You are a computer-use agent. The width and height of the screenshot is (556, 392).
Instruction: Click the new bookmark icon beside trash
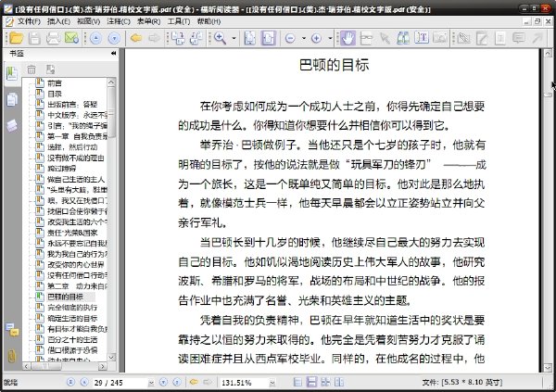tap(50, 70)
